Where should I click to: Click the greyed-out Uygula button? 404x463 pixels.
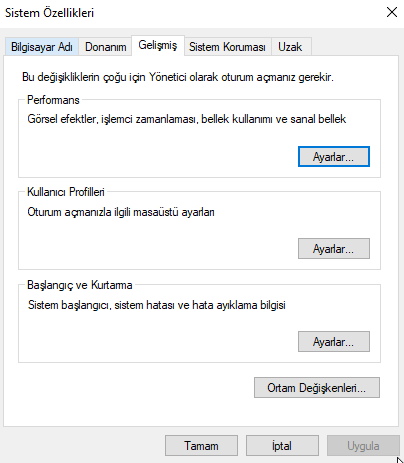(x=363, y=446)
